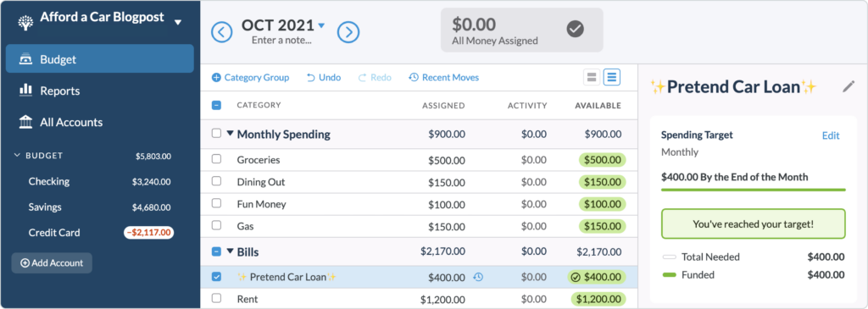868x309 pixels.
Task: Click the Undo button
Action: point(324,77)
